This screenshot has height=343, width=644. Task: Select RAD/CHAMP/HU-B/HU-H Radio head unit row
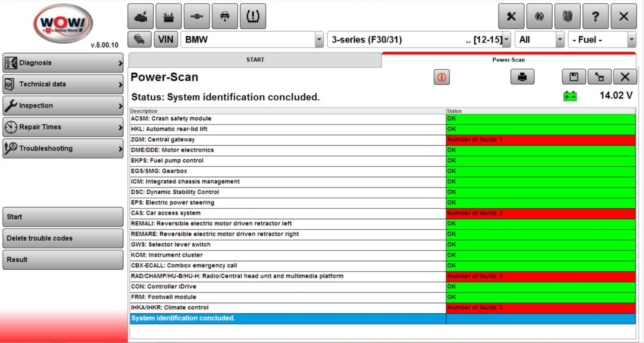click(x=383, y=276)
